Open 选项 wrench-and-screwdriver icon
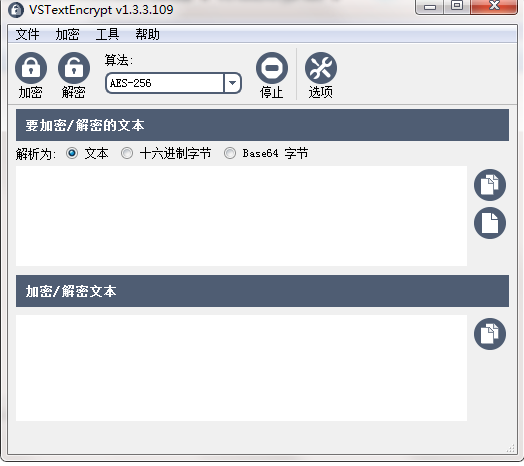The height and width of the screenshot is (466, 524). tap(321, 68)
